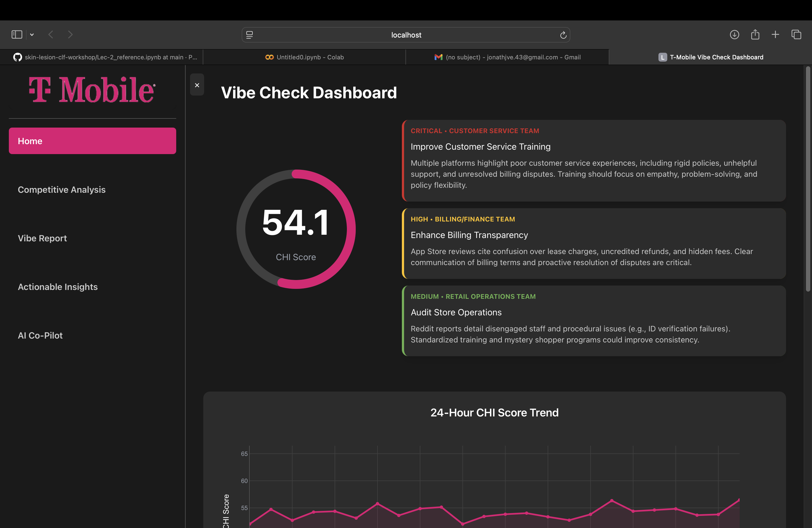Add a new tab with the plus icon
The width and height of the screenshot is (812, 528).
coord(775,35)
